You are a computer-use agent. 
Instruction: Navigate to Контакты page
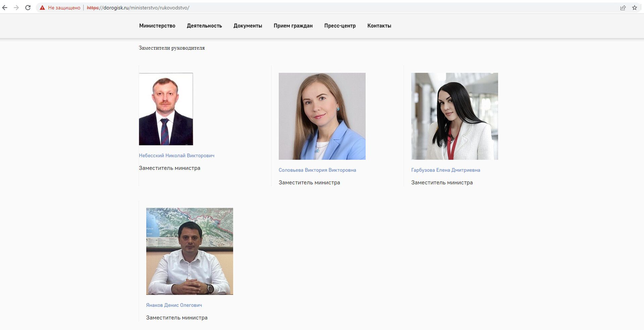[x=379, y=26]
